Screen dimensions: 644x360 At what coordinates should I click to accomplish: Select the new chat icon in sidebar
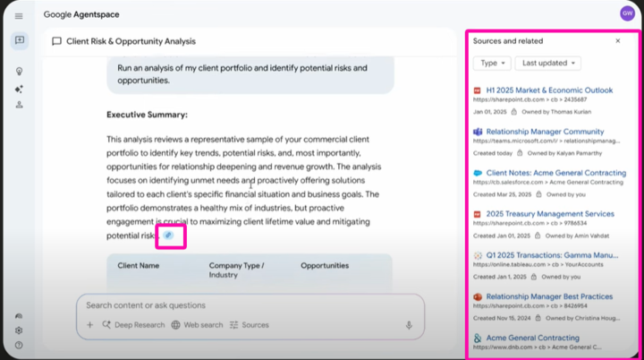pyautogui.click(x=20, y=40)
